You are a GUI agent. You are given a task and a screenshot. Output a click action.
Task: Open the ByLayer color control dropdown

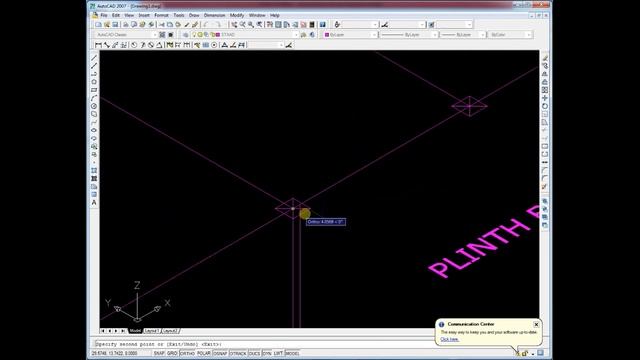350,35
